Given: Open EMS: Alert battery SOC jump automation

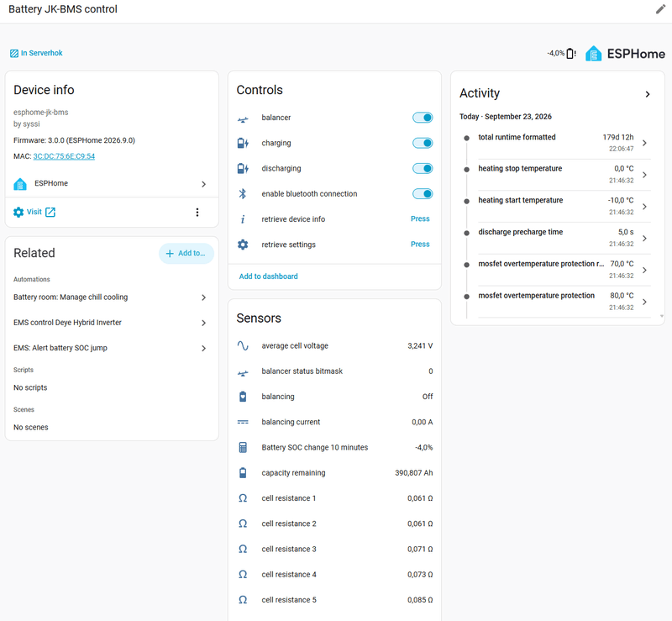Looking at the screenshot, I should click(110, 348).
